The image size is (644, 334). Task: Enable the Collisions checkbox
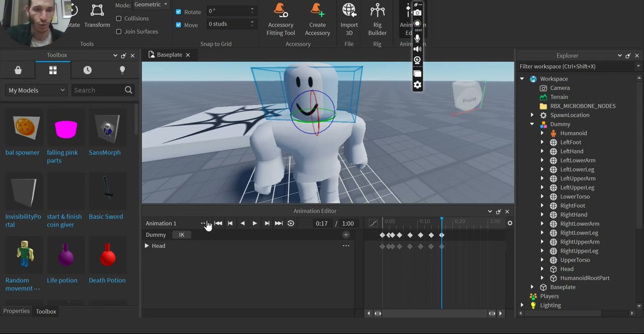point(119,19)
